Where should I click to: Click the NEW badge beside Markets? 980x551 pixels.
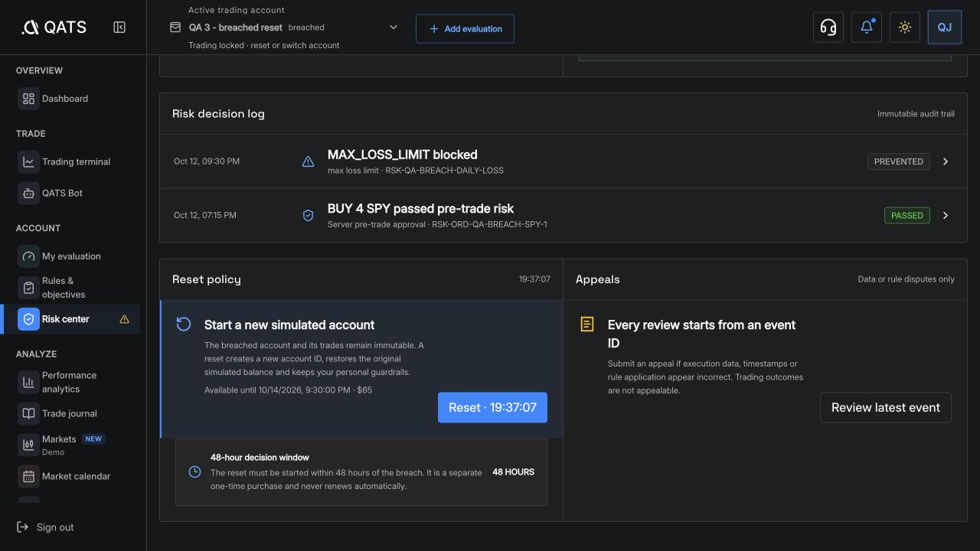pyautogui.click(x=93, y=439)
